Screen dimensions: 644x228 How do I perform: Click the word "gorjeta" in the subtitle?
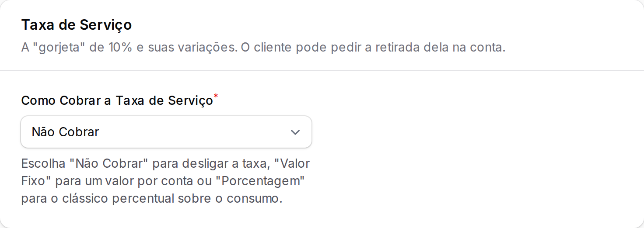[x=59, y=47]
